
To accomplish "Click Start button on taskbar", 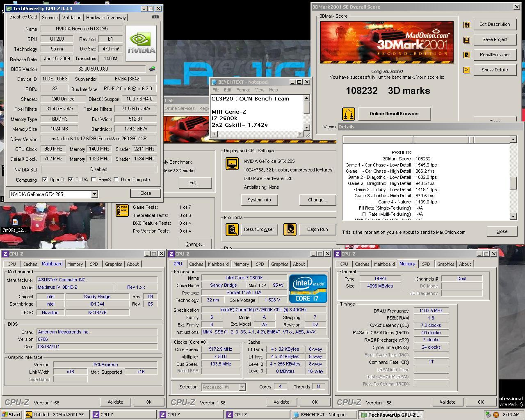I will (11, 415).
